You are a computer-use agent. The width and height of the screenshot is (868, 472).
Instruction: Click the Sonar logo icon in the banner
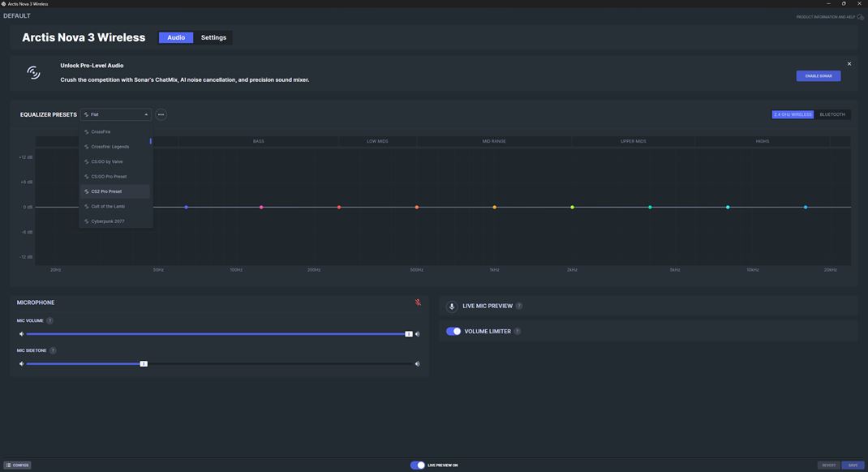(x=34, y=72)
